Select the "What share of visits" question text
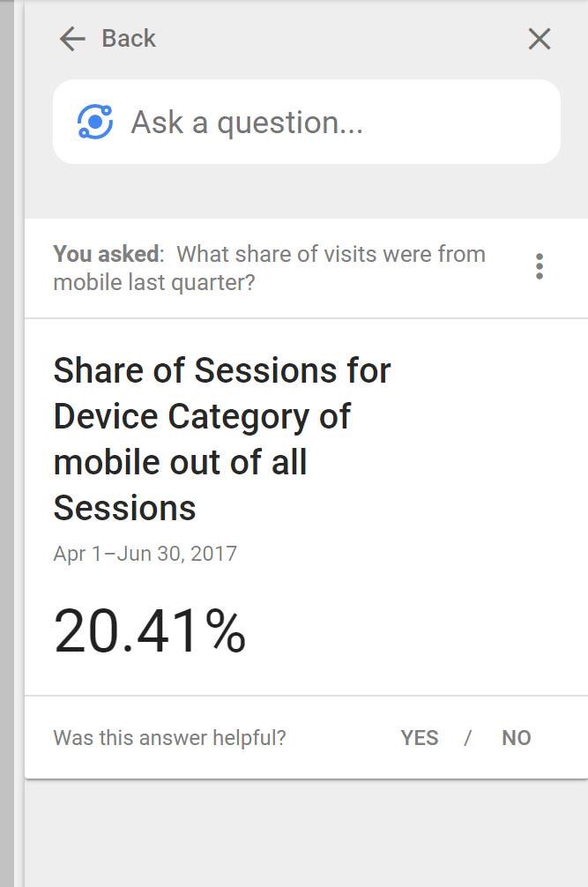The image size is (588, 887). (331, 254)
